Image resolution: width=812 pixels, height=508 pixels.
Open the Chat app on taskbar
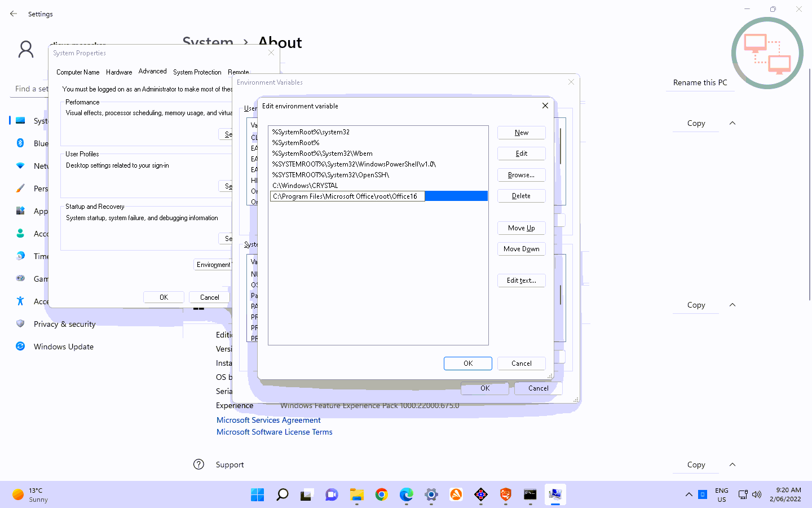332,495
